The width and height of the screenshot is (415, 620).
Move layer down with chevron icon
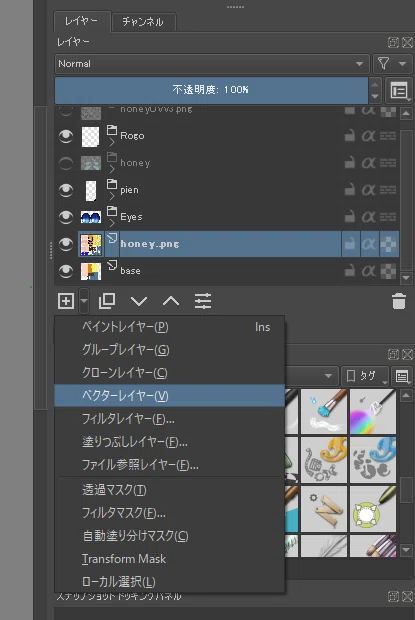[x=139, y=301]
